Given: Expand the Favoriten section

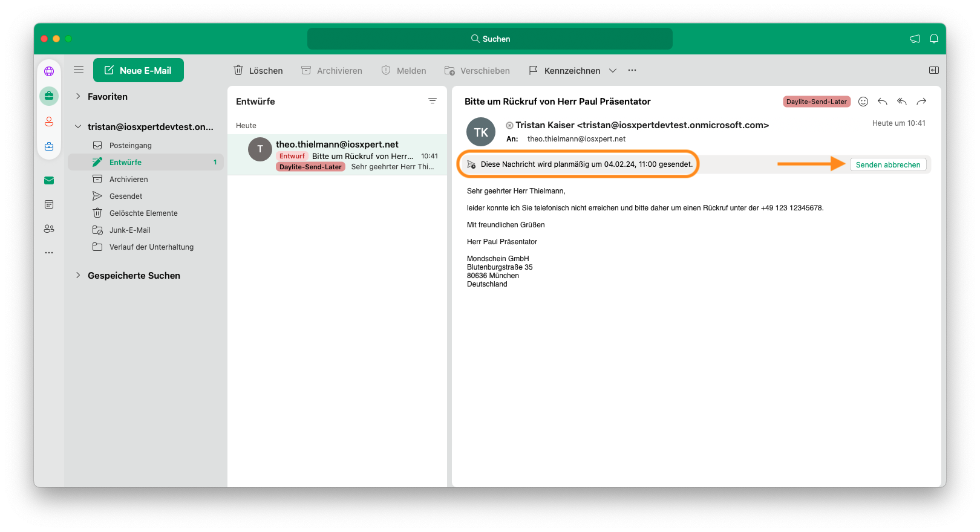Looking at the screenshot, I should (78, 96).
